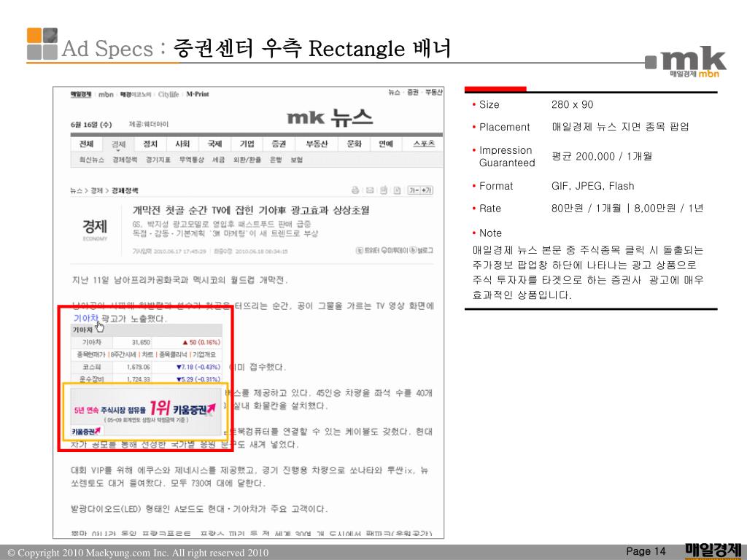
Task: Click the 제공:웨더아이 weather credit
Action: point(149,124)
